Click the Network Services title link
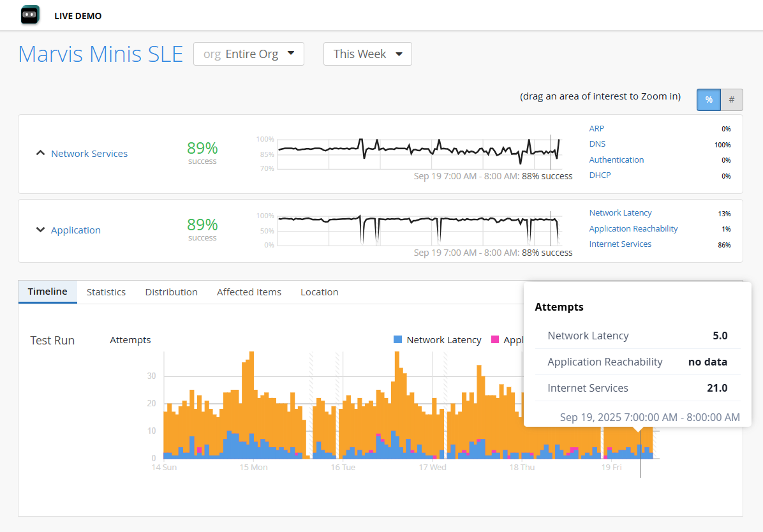This screenshot has width=763, height=532. click(89, 154)
